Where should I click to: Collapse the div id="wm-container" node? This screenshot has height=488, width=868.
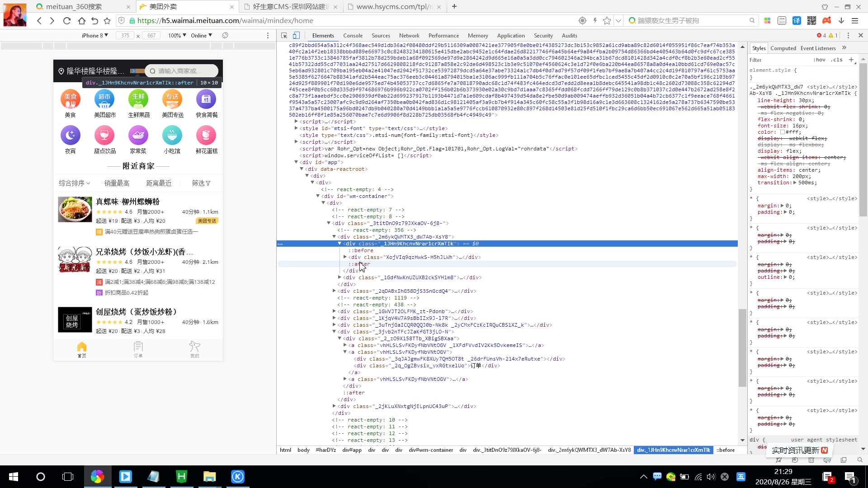click(318, 196)
